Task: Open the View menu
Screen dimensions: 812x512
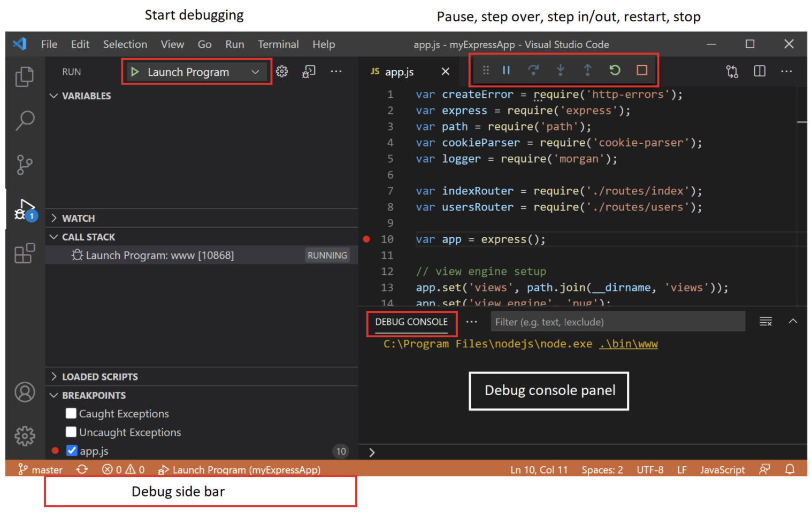Action: (x=172, y=44)
